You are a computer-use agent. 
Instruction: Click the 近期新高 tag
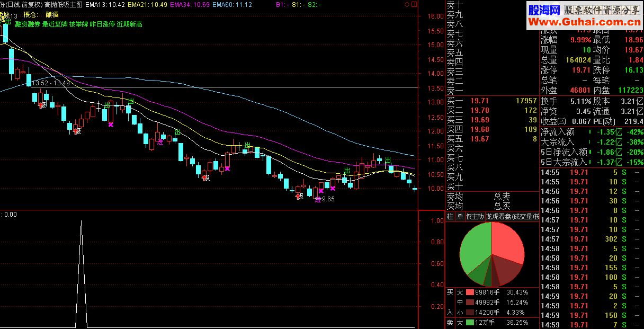pos(130,24)
